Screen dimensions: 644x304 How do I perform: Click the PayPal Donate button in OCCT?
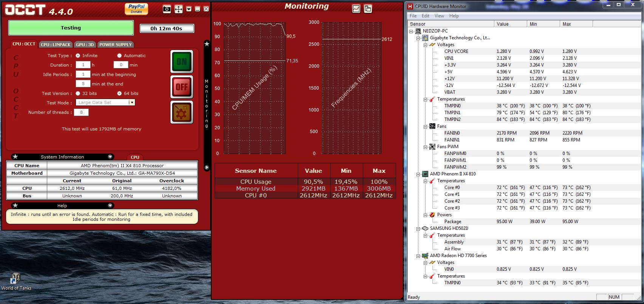click(x=136, y=9)
